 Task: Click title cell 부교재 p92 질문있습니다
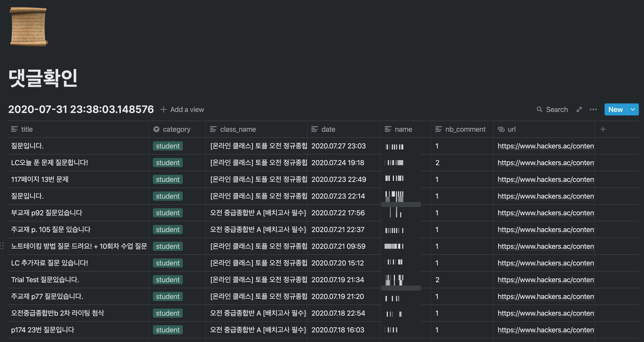[x=78, y=213]
